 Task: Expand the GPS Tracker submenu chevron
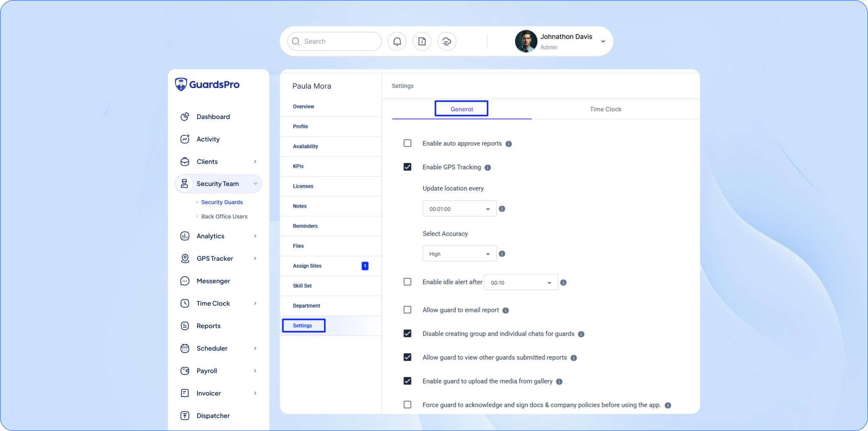coord(255,259)
